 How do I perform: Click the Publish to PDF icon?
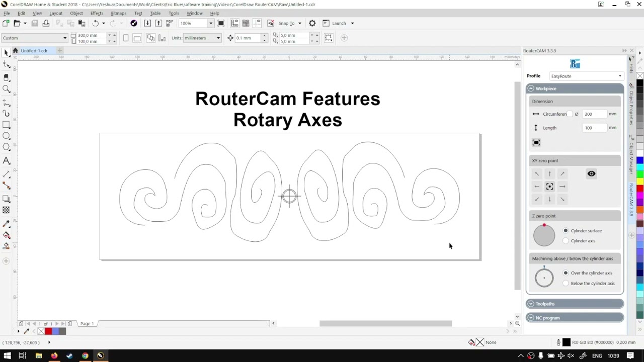[170, 23]
